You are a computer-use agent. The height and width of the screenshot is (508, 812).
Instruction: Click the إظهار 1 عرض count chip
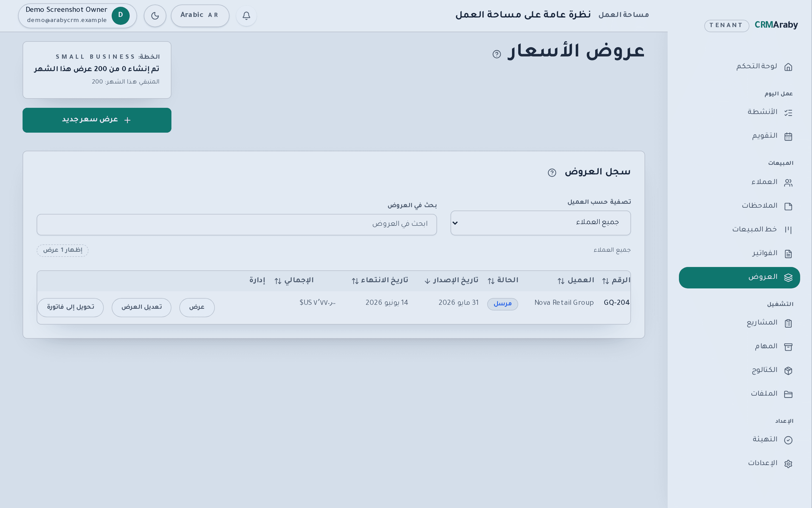click(62, 250)
